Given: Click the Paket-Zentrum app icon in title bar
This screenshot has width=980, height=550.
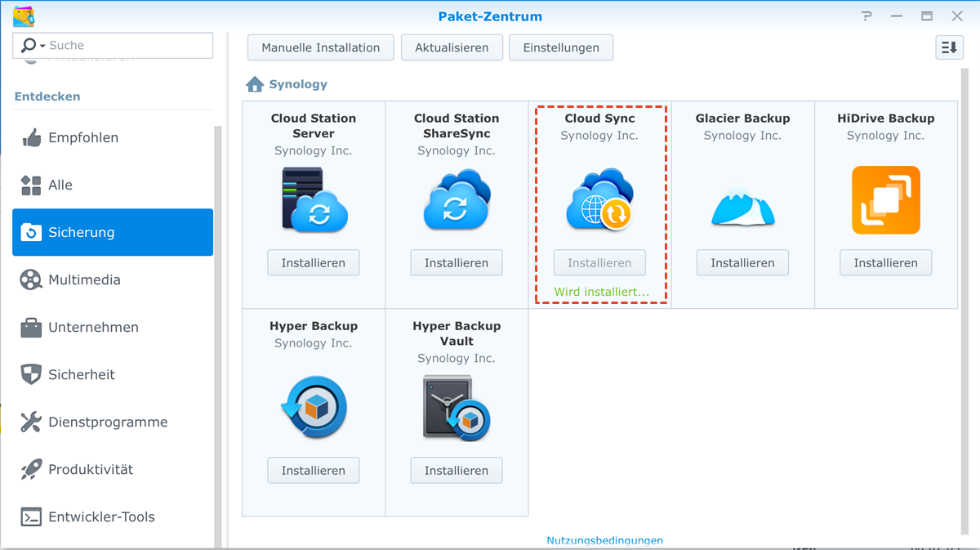Looking at the screenshot, I should coord(24,16).
